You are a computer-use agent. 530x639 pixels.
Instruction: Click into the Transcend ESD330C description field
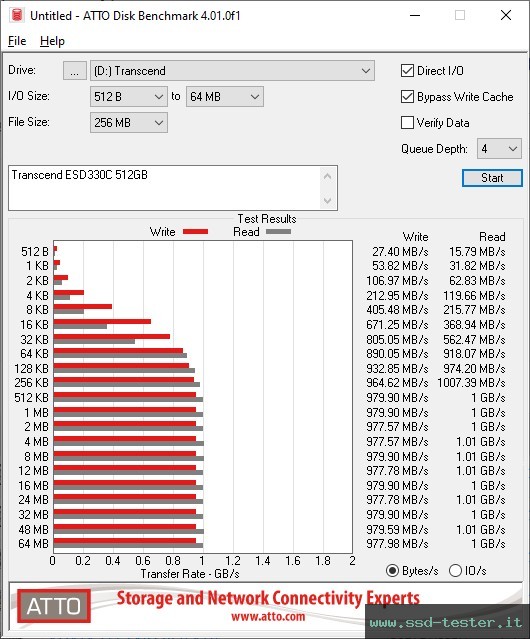coord(165,188)
